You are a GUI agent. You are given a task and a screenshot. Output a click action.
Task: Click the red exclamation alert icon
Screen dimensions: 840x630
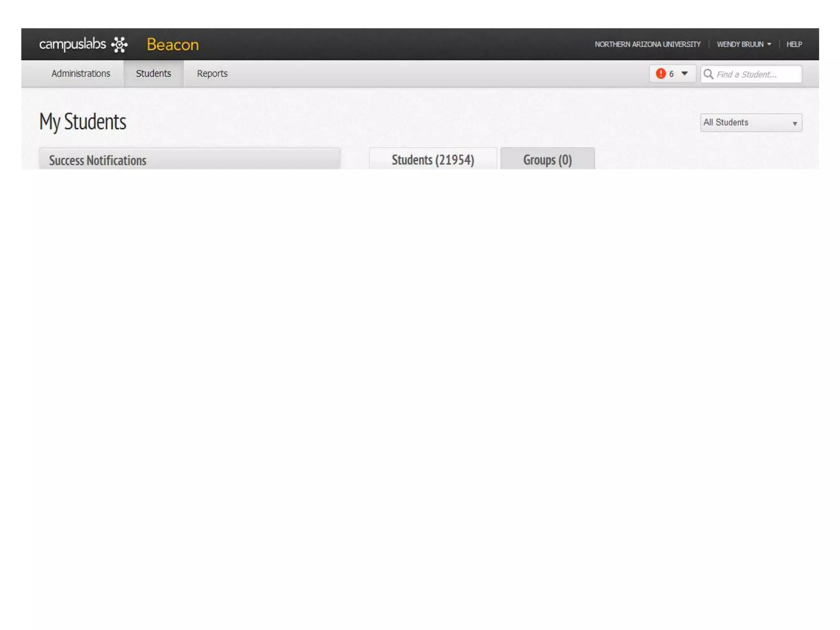click(x=660, y=74)
